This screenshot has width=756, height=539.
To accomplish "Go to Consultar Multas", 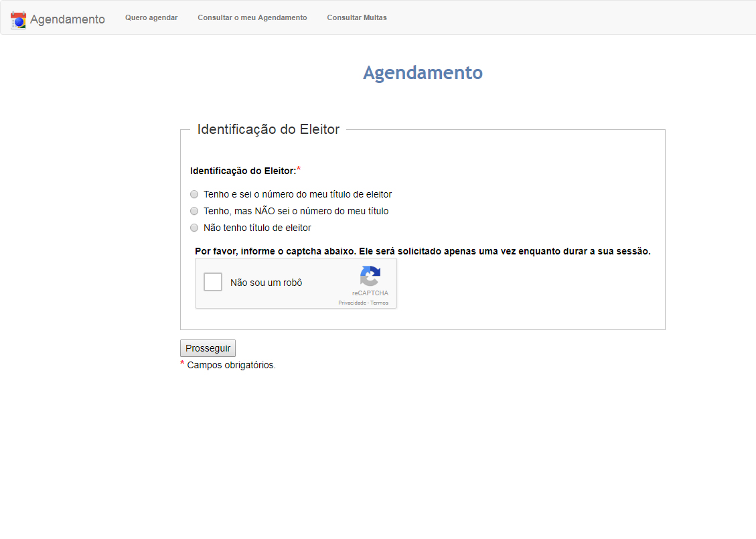I will point(356,17).
